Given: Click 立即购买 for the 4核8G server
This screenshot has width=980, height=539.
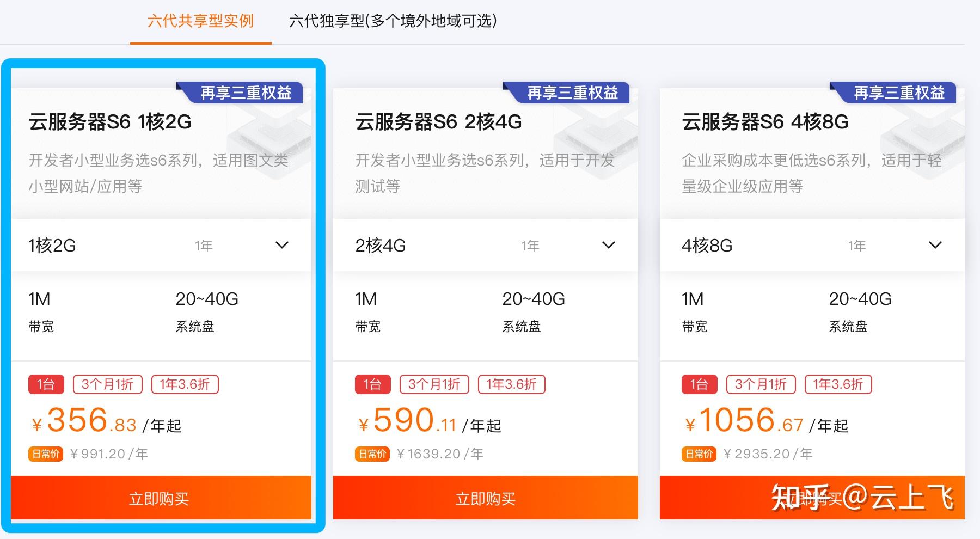Looking at the screenshot, I should tap(812, 498).
